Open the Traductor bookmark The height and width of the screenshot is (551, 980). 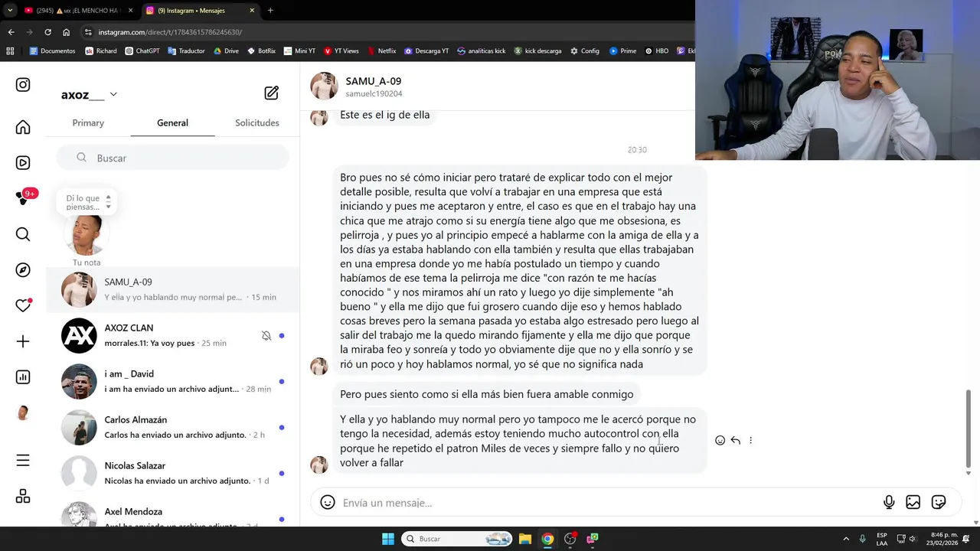[x=186, y=51]
